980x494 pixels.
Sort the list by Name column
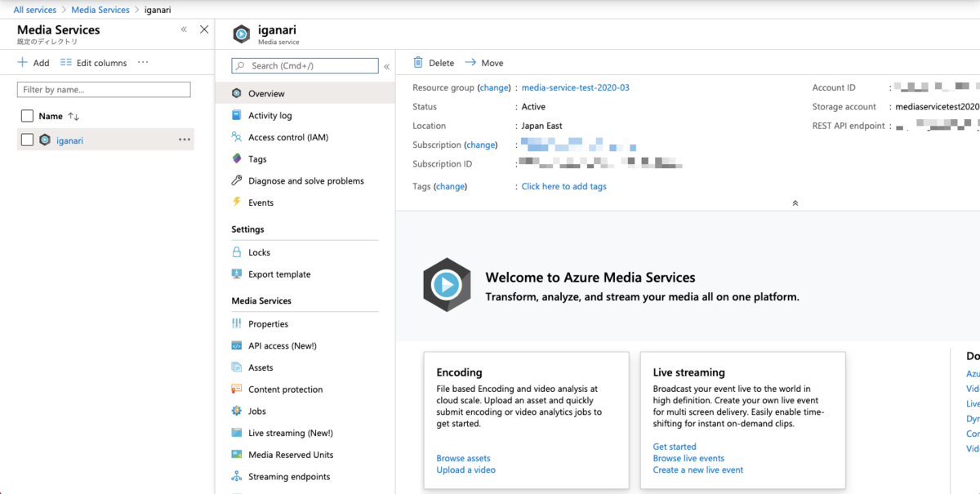73,117
